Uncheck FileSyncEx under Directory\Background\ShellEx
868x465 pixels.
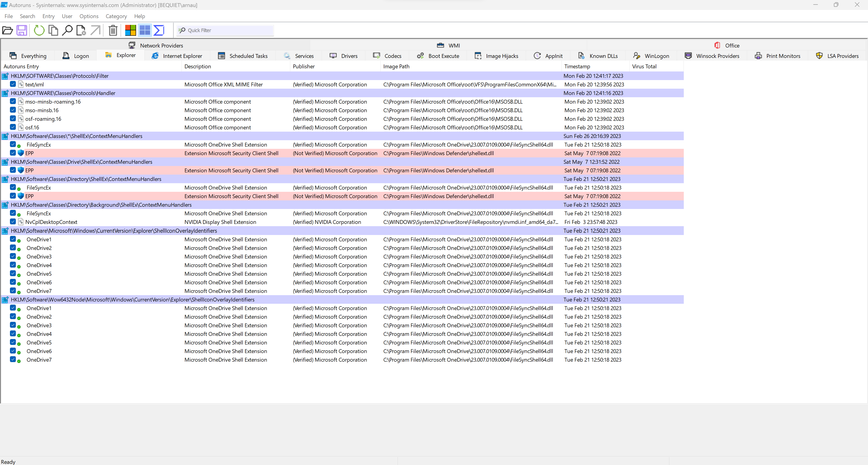point(13,213)
